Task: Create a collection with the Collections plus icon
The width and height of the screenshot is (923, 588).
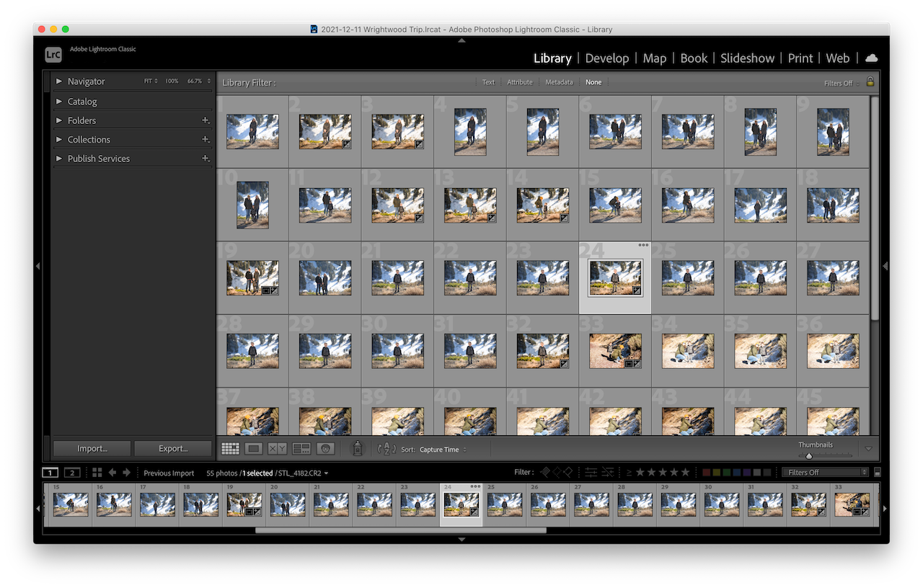Action: [x=206, y=139]
